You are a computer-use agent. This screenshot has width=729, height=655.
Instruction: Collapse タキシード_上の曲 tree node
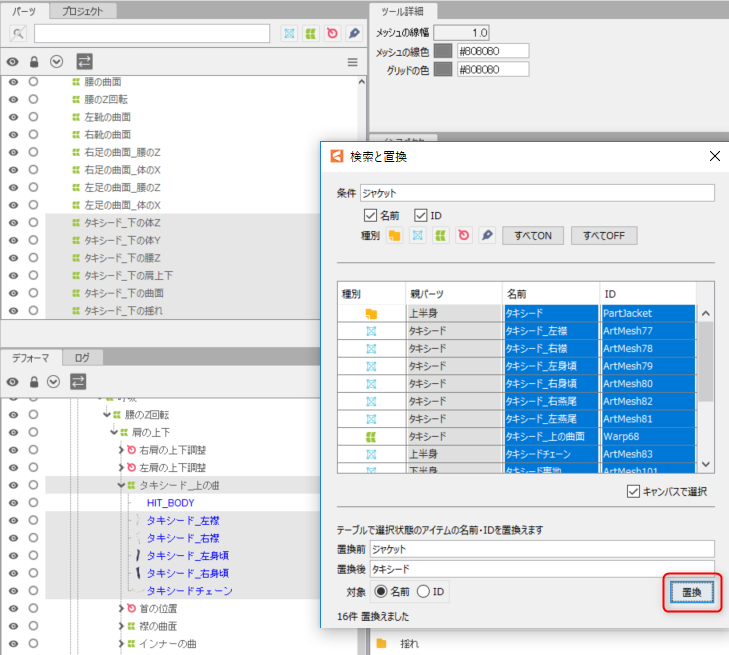(122, 485)
